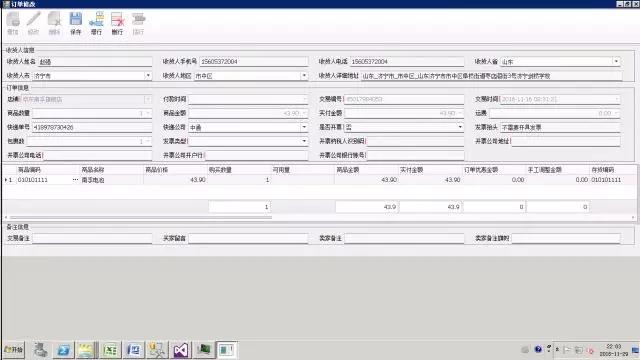Open the Start (开始) menu button
Screen dimensions: 640x360
coord(13,350)
